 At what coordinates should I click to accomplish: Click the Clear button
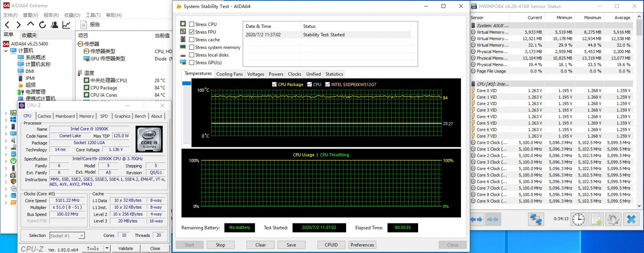[260, 245]
